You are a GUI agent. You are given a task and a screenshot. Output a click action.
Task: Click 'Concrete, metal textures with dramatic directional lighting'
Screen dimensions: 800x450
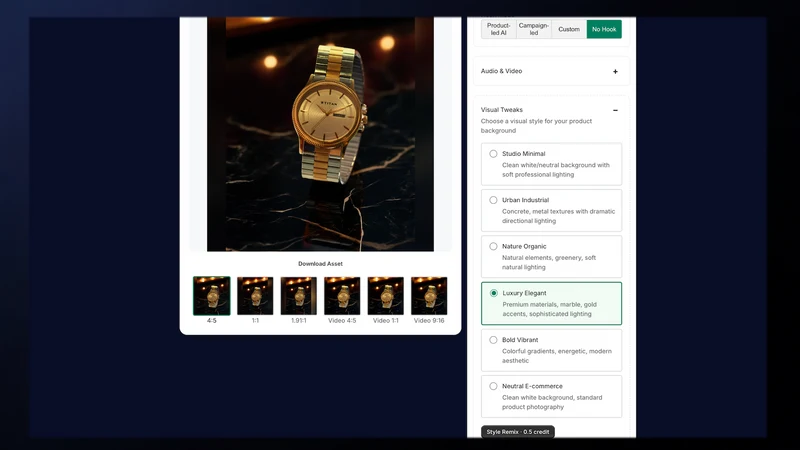click(558, 216)
